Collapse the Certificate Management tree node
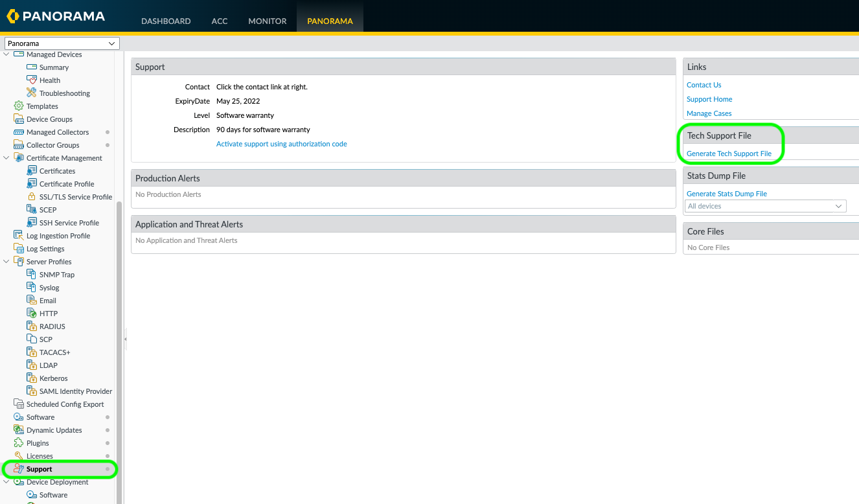Image resolution: width=859 pixels, height=504 pixels. click(6, 158)
